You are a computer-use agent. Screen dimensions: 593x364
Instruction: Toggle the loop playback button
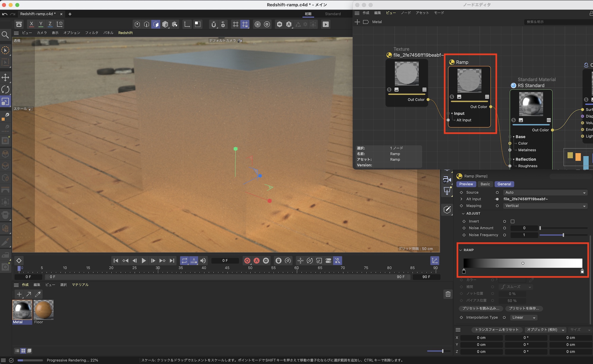coord(184,261)
